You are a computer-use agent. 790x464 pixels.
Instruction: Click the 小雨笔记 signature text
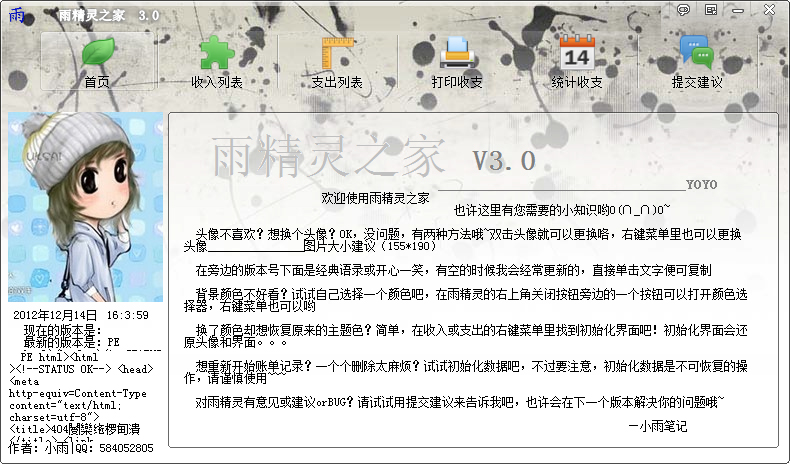657,427
